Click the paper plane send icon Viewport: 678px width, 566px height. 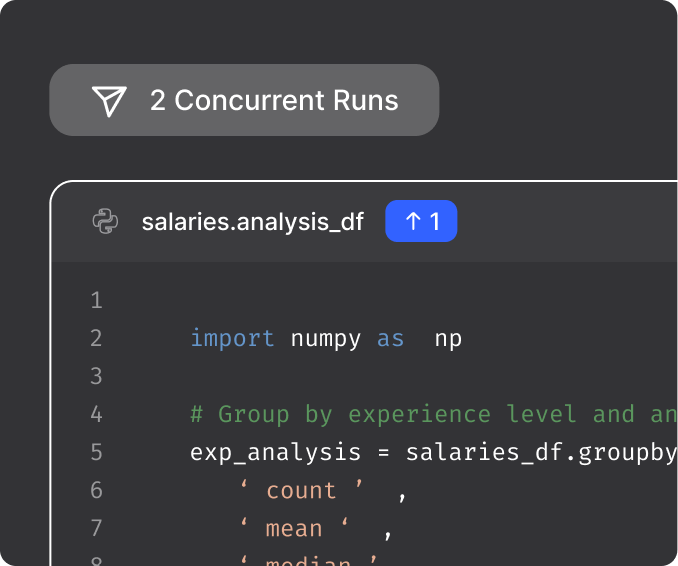109,100
